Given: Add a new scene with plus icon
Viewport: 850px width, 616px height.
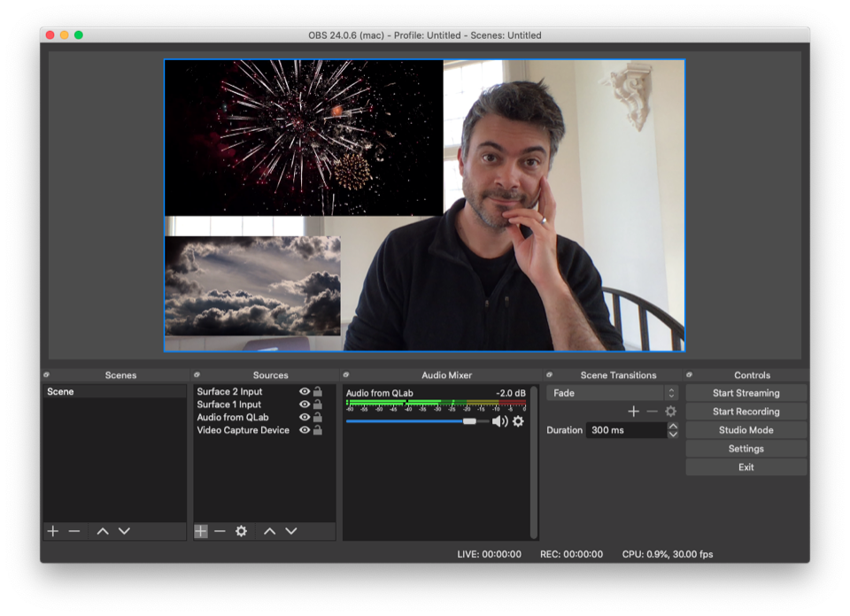Looking at the screenshot, I should tap(53, 531).
